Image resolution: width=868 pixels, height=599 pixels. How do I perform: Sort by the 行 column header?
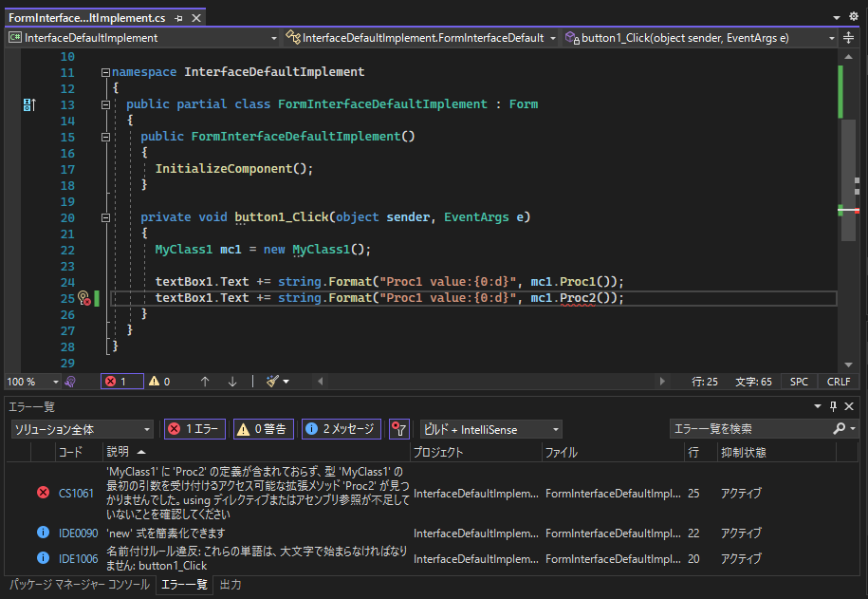[x=700, y=452]
